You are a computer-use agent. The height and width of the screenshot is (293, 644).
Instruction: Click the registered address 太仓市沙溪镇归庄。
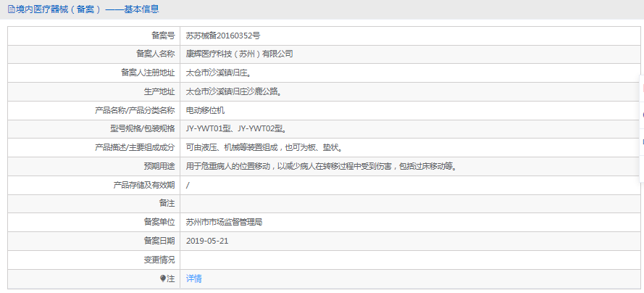(x=219, y=73)
